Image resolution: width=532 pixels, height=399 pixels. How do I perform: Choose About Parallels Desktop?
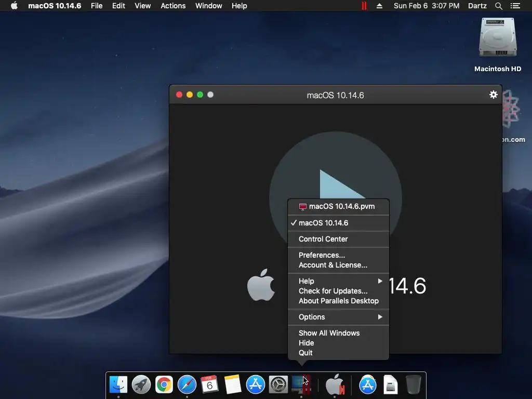338,301
